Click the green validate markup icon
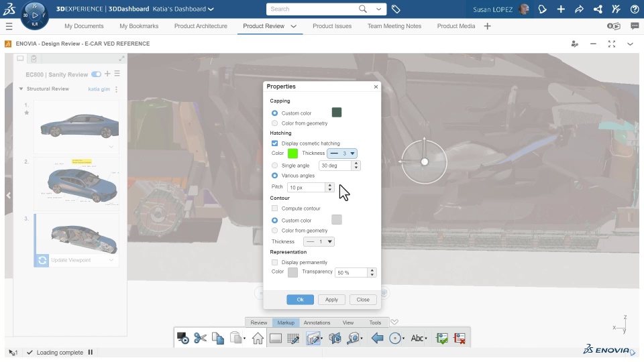The image size is (644, 362). click(x=442, y=338)
